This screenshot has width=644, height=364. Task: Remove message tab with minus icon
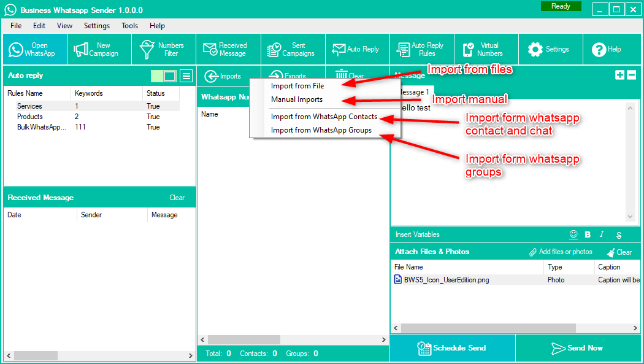point(631,75)
